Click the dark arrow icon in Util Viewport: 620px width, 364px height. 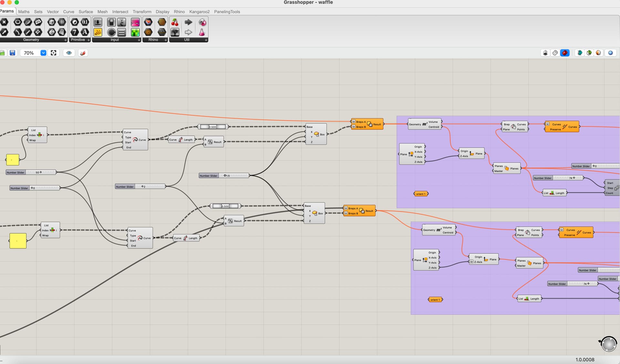click(188, 22)
